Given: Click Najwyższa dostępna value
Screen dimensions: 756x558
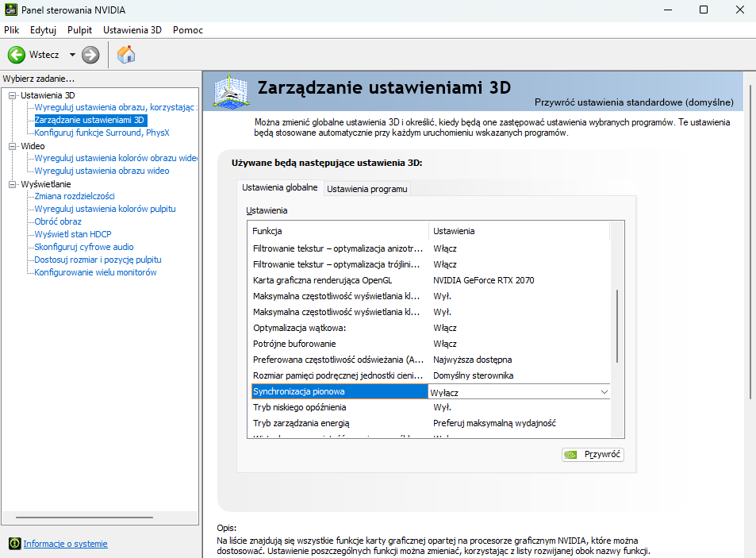Looking at the screenshot, I should [473, 360].
